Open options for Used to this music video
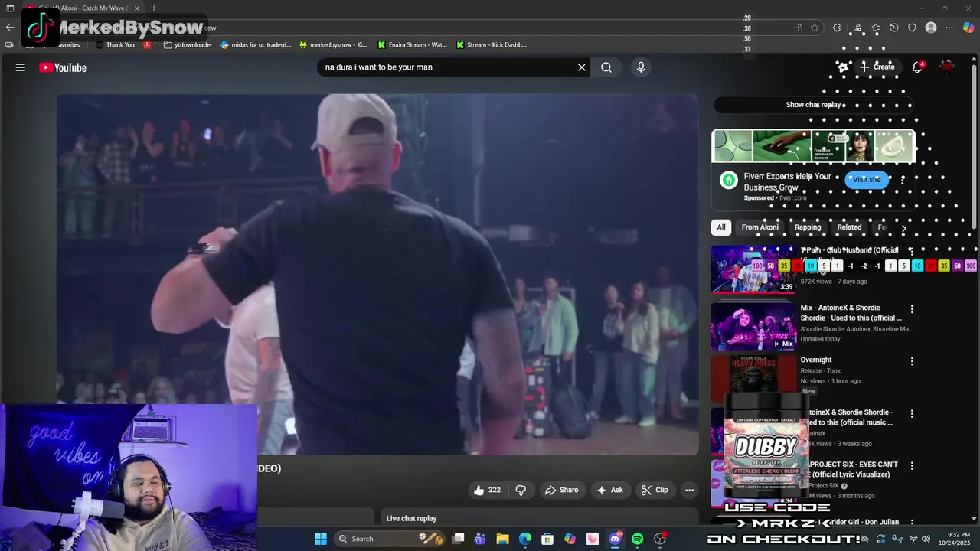 point(911,413)
